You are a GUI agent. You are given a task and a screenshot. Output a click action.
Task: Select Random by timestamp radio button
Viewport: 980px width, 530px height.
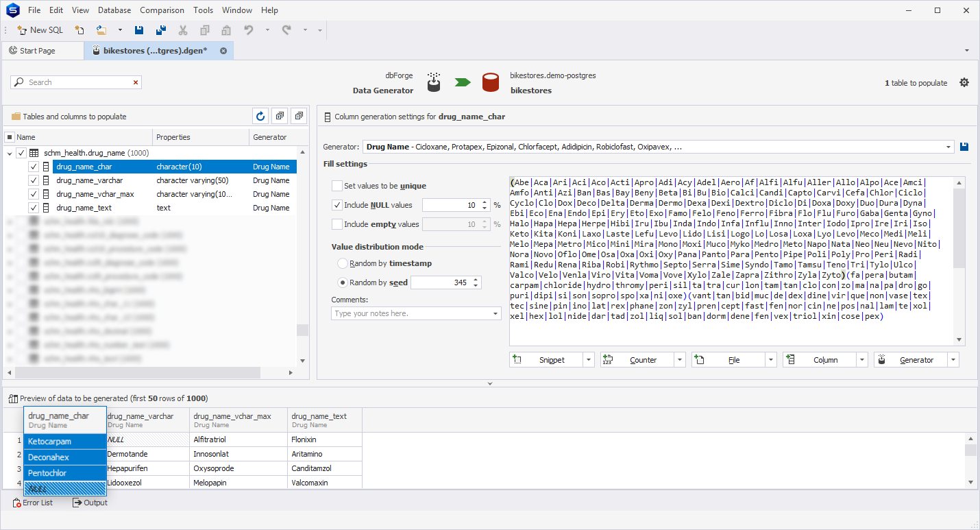click(x=343, y=263)
